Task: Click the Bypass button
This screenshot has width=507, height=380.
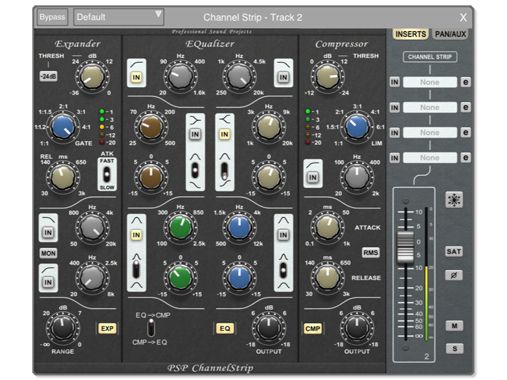Action: (x=52, y=17)
